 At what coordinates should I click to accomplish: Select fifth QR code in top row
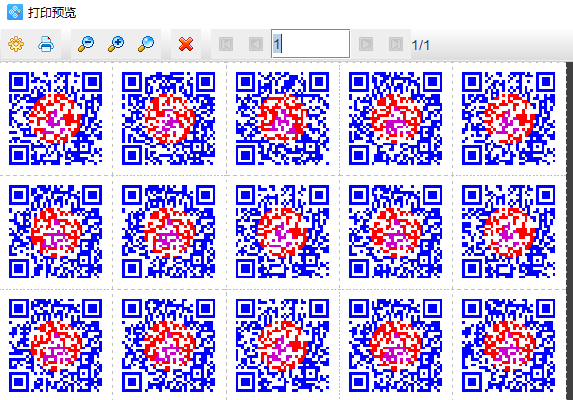(x=508, y=118)
